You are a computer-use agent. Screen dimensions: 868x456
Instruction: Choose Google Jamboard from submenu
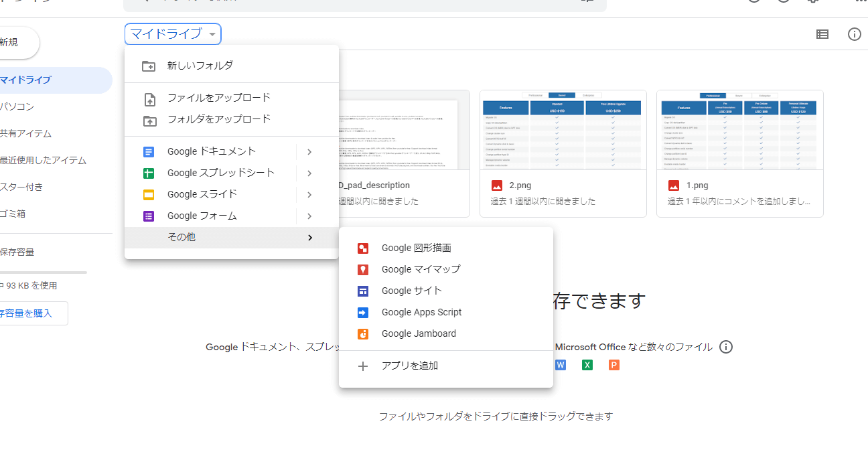pos(446,334)
